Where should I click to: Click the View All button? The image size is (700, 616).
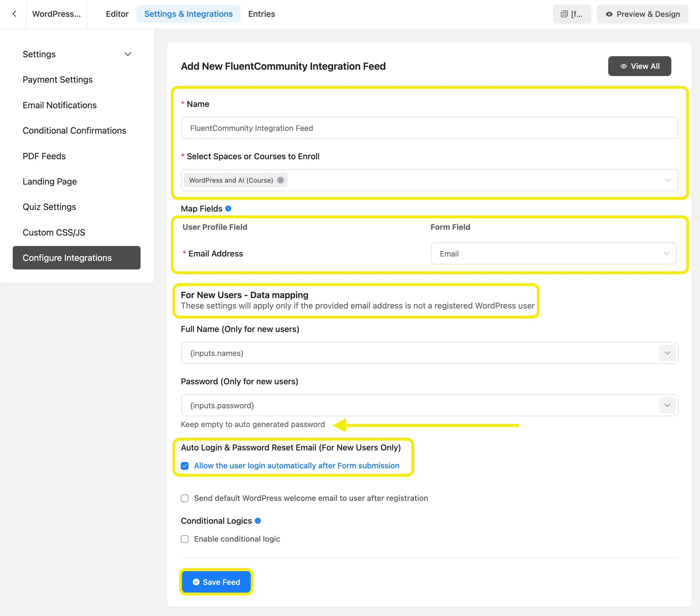639,66
